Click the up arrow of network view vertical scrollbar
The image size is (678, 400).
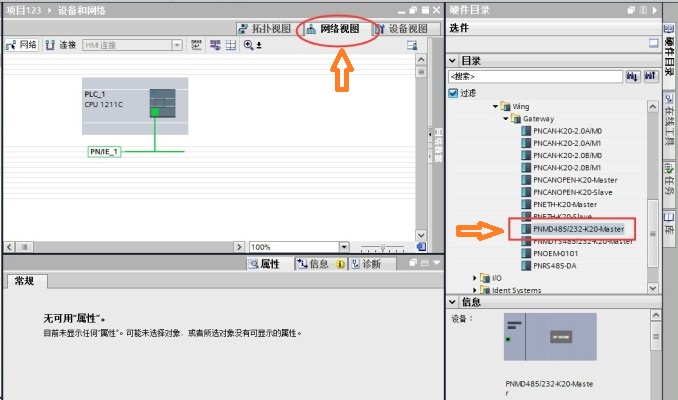point(421,60)
